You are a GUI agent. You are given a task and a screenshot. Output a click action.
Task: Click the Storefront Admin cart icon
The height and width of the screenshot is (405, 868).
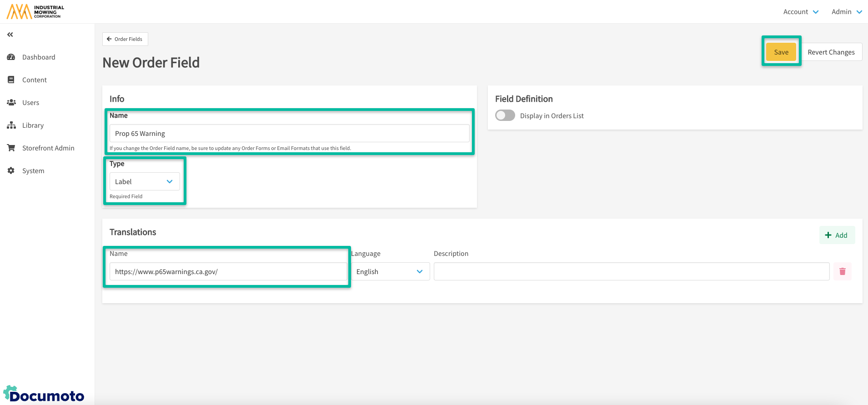point(11,148)
